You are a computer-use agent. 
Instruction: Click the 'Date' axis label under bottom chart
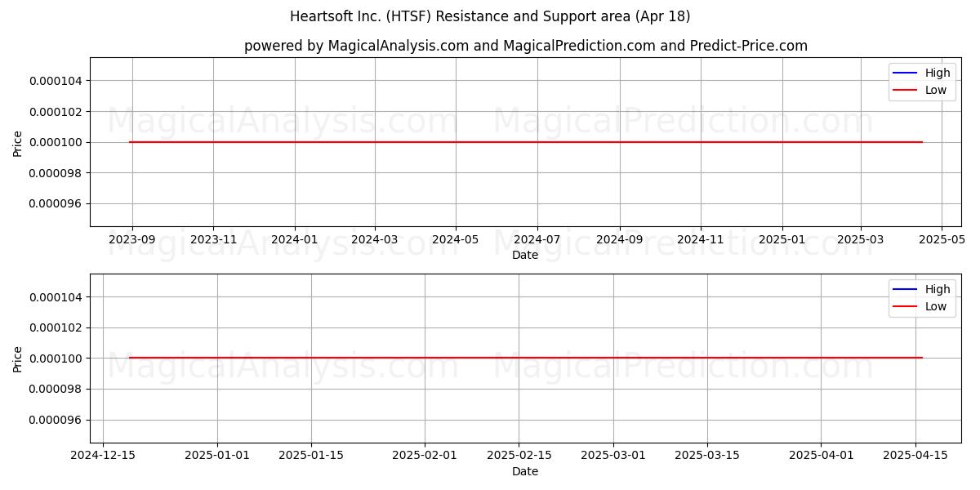pyautogui.click(x=525, y=471)
